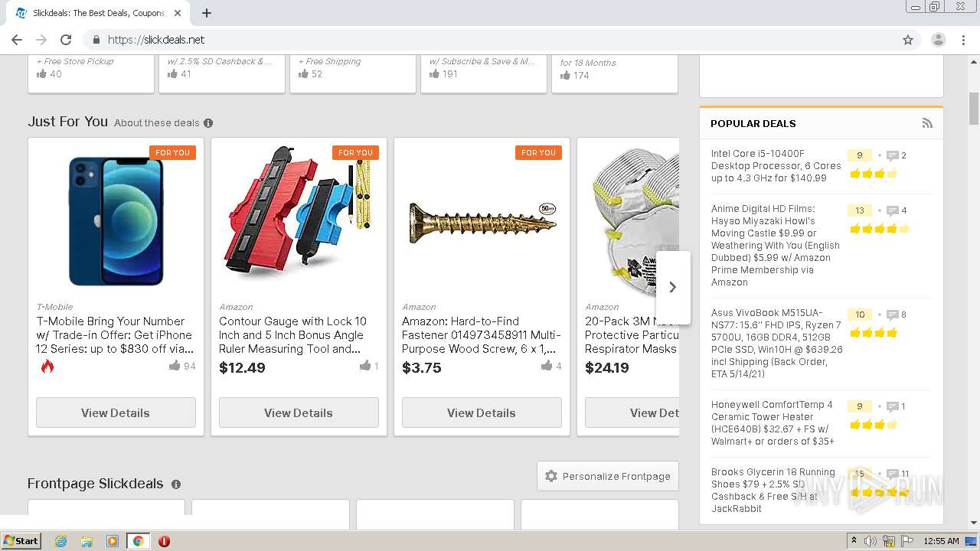Open the Hayao Miyazaki anime films deal link
Image resolution: width=980 pixels, height=551 pixels.
776,246
